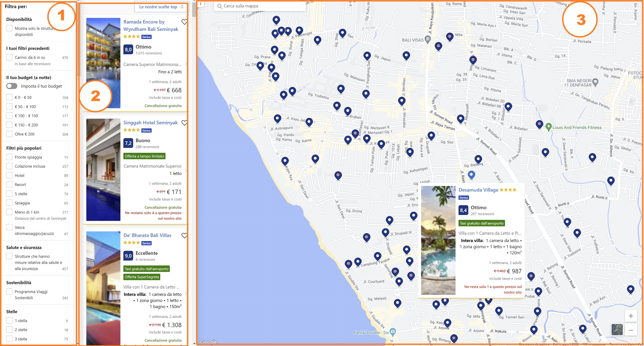Check Mostra solo le strutture disponibili
The height and width of the screenshot is (346, 644).
click(9, 27)
